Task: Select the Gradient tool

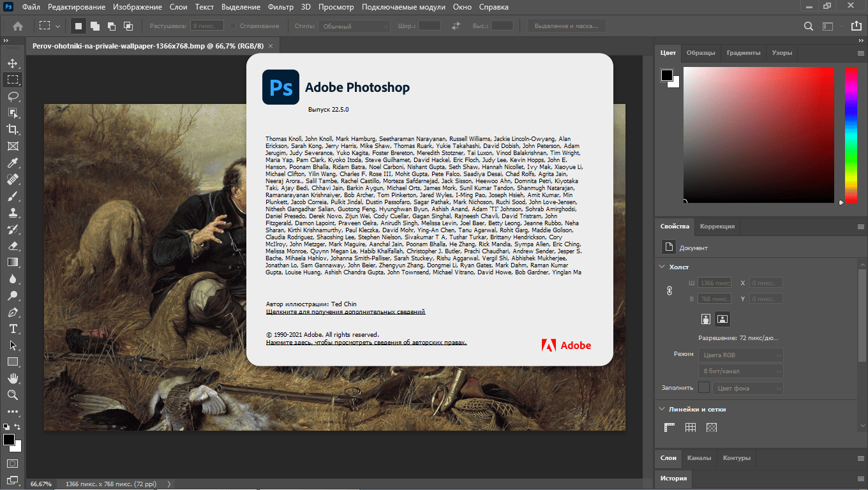Action: pyautogui.click(x=12, y=262)
